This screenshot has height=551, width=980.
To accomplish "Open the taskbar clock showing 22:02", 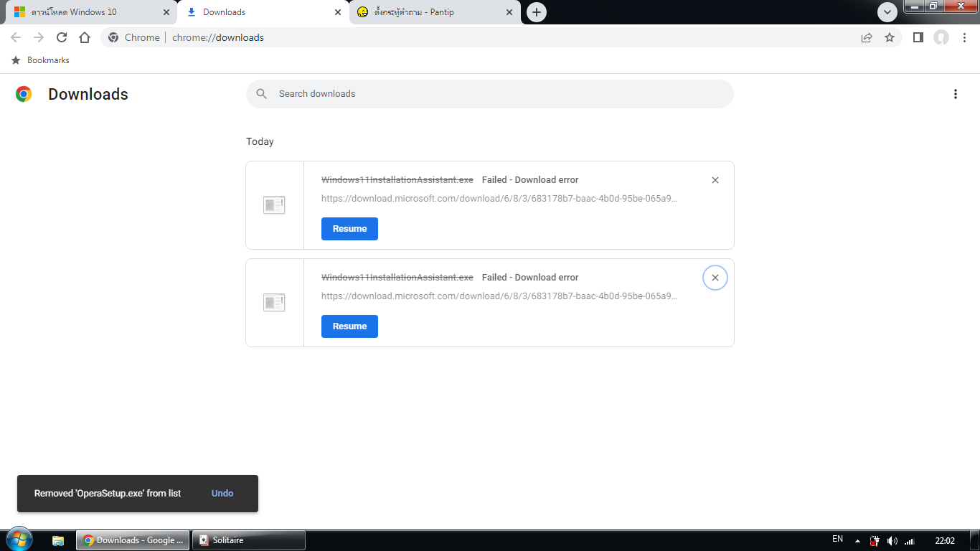I will click(945, 540).
